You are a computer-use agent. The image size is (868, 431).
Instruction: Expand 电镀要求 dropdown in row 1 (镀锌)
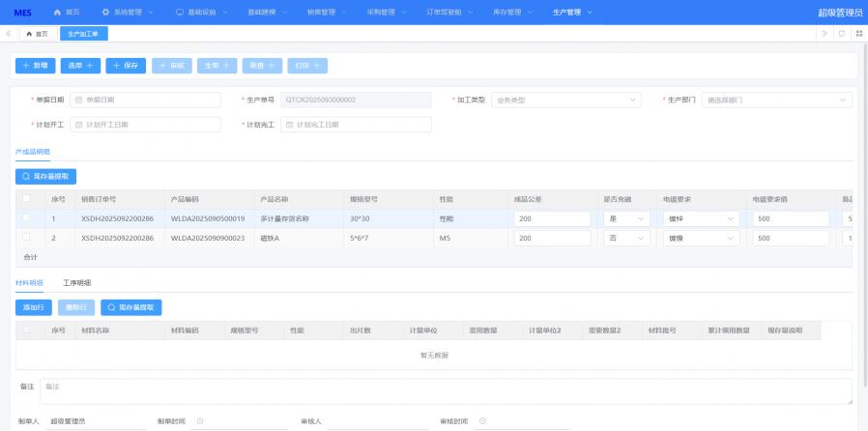click(701, 218)
